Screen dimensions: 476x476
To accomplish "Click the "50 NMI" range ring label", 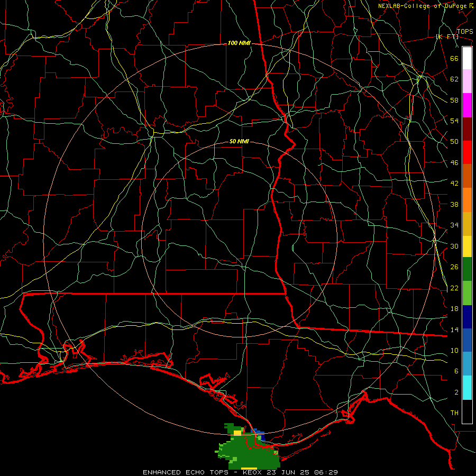I will (x=239, y=141).
